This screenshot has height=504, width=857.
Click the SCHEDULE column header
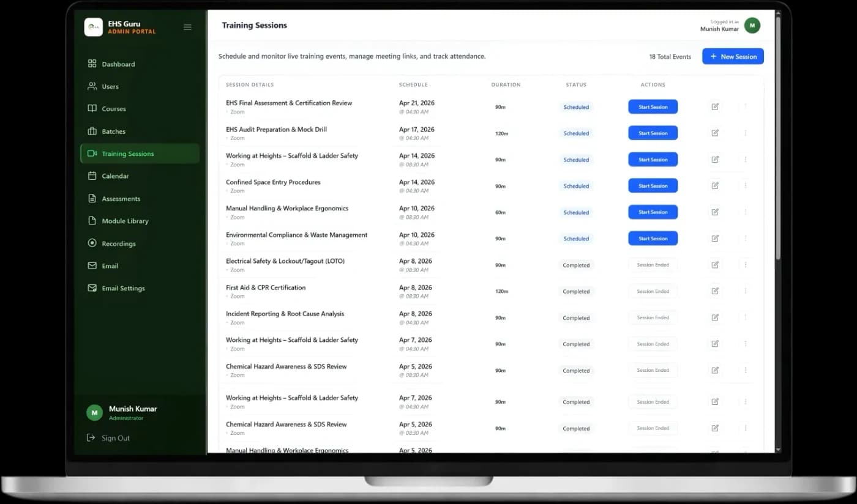tap(413, 85)
